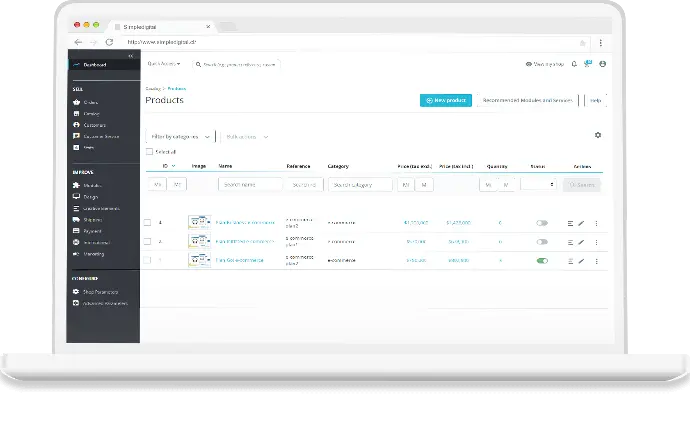Click the settings gear above products table
The image size is (690, 421).
coord(598,135)
